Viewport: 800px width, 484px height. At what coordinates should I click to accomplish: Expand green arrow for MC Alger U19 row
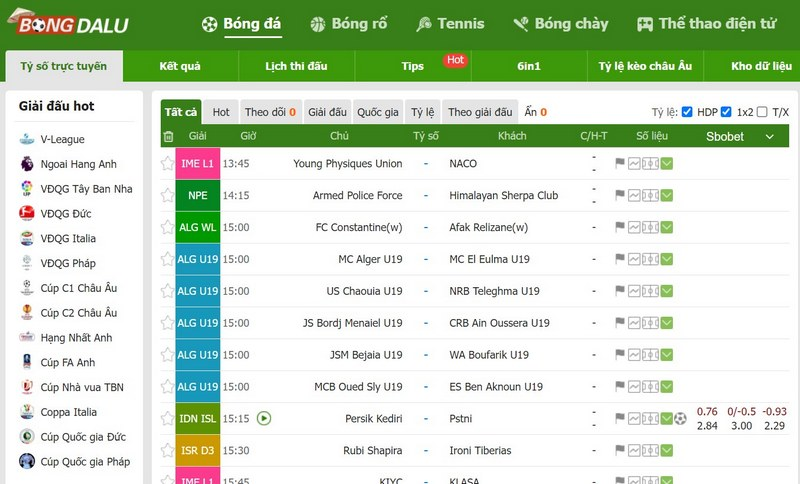pyautogui.click(x=667, y=259)
